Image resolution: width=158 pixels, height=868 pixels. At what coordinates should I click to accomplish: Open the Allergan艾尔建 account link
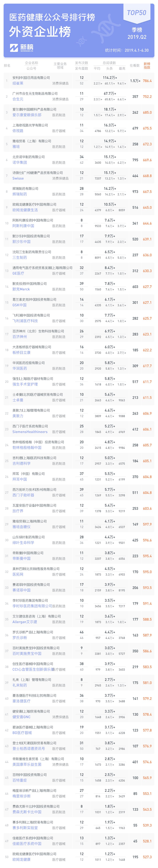point(25,622)
